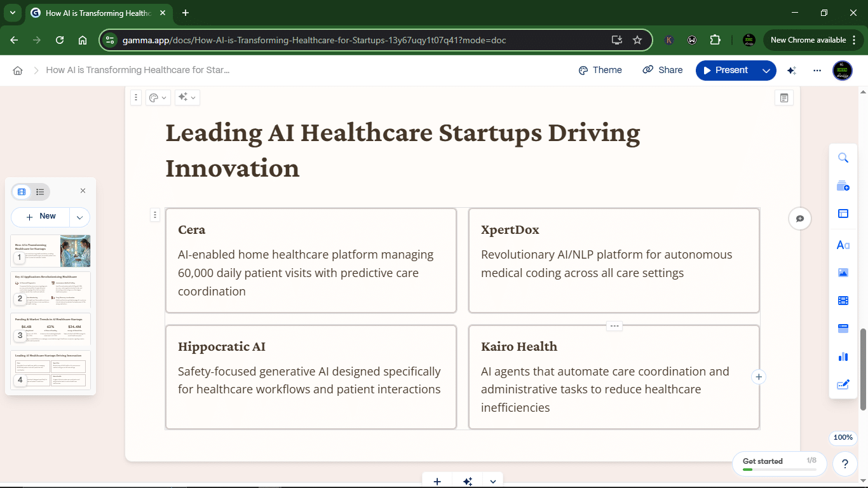Open the help question mark button
868x488 pixels.
pos(844,464)
